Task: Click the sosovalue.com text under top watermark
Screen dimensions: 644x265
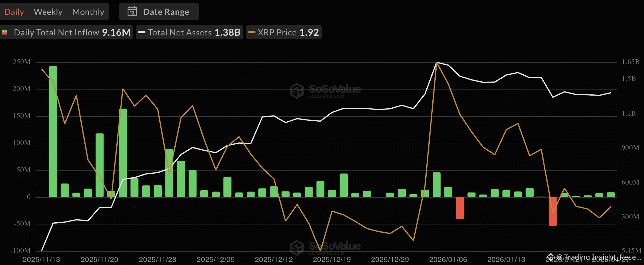Action: (x=326, y=96)
